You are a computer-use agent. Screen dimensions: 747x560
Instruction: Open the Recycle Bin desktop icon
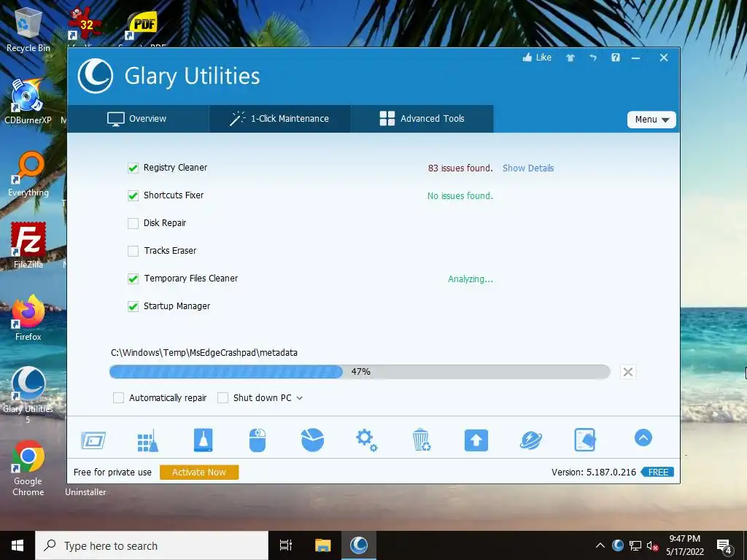point(28,29)
